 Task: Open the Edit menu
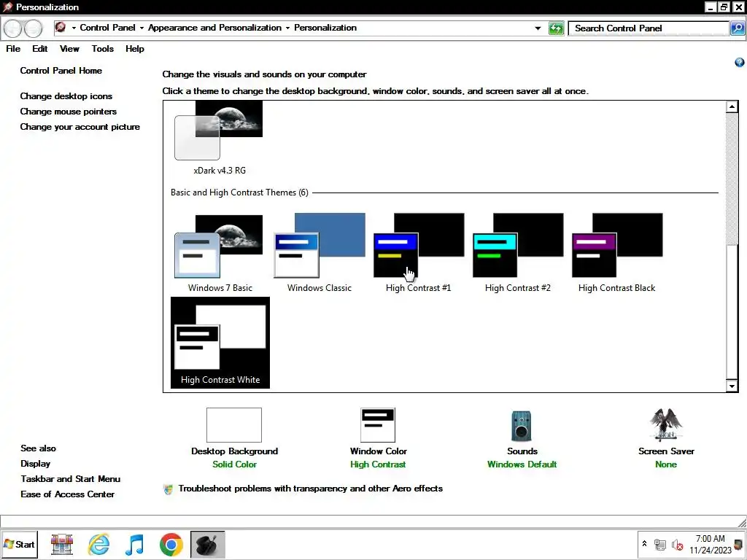[40, 49]
